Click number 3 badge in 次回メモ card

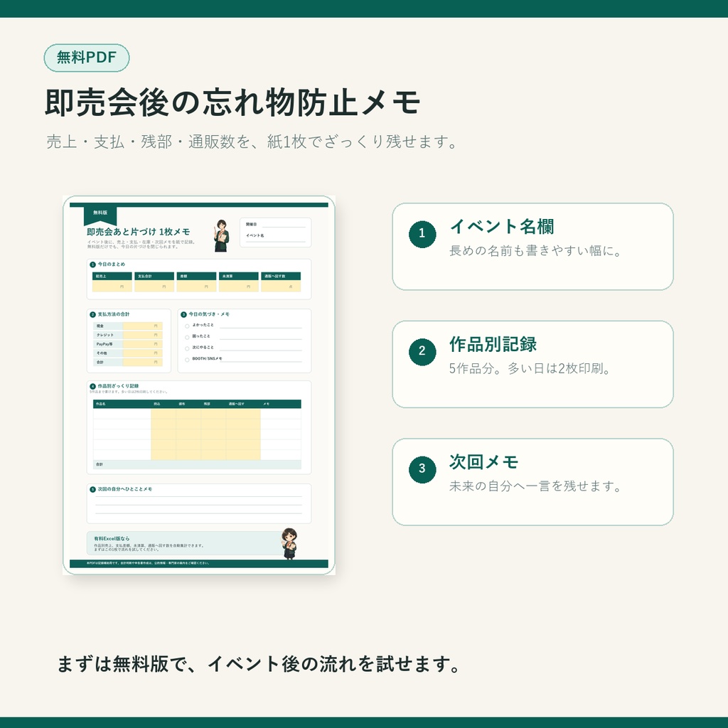422,469
